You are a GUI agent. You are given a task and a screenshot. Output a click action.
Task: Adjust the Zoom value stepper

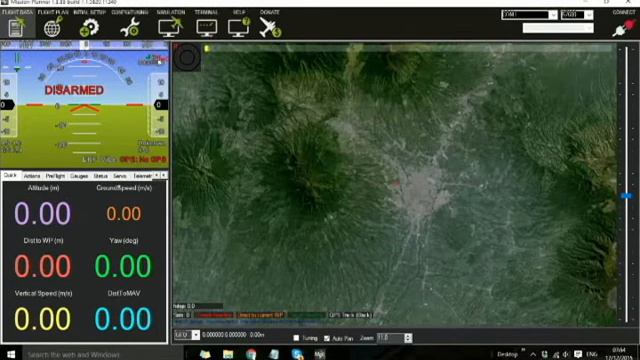(408, 338)
